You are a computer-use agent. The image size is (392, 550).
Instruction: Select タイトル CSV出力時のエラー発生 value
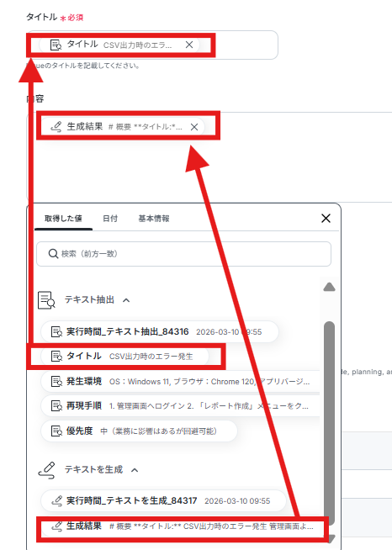click(125, 357)
